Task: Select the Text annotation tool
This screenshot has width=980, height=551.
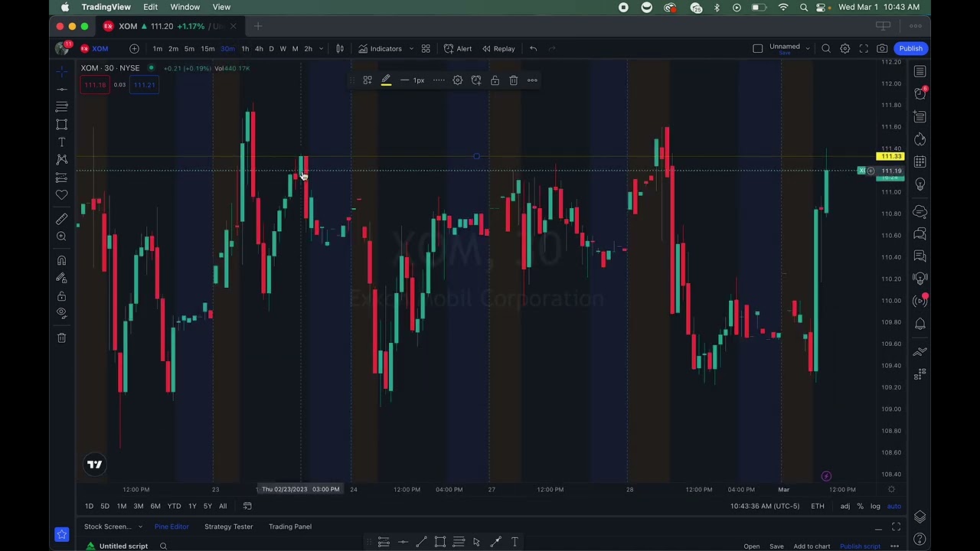Action: (x=62, y=142)
